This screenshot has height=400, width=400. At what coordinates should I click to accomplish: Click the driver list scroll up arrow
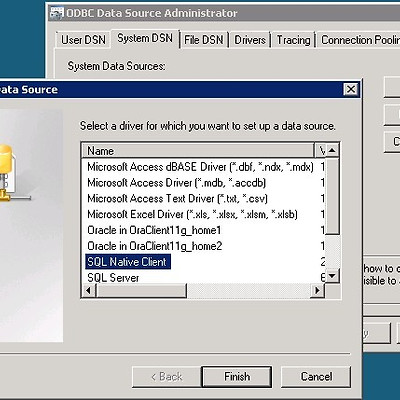(332, 150)
